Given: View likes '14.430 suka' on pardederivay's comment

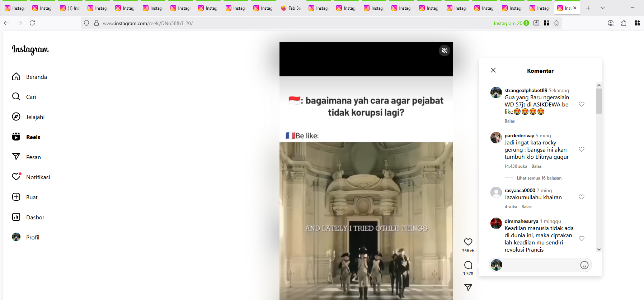Looking at the screenshot, I should click(516, 166).
